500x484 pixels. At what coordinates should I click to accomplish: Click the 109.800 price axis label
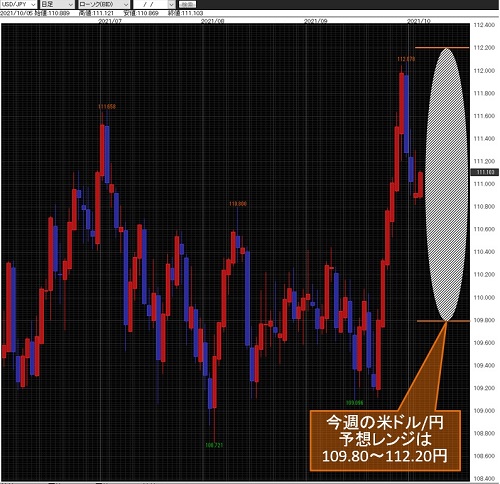tap(484, 320)
